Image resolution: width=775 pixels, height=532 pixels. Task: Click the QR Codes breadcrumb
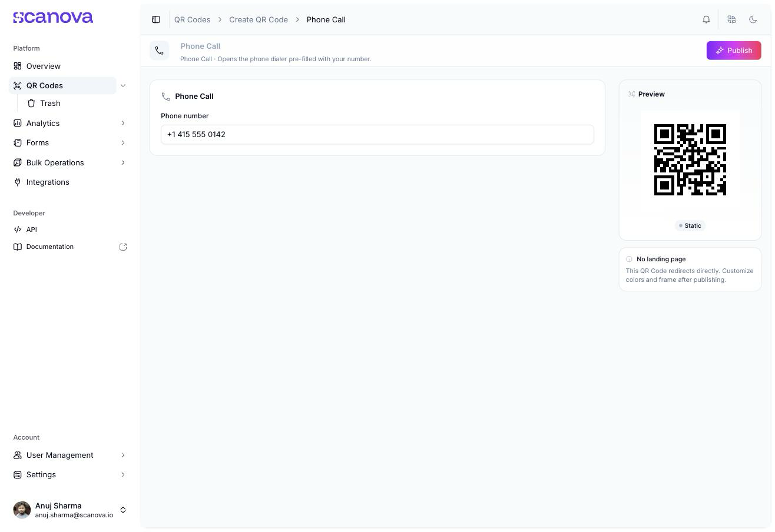pyautogui.click(x=192, y=19)
